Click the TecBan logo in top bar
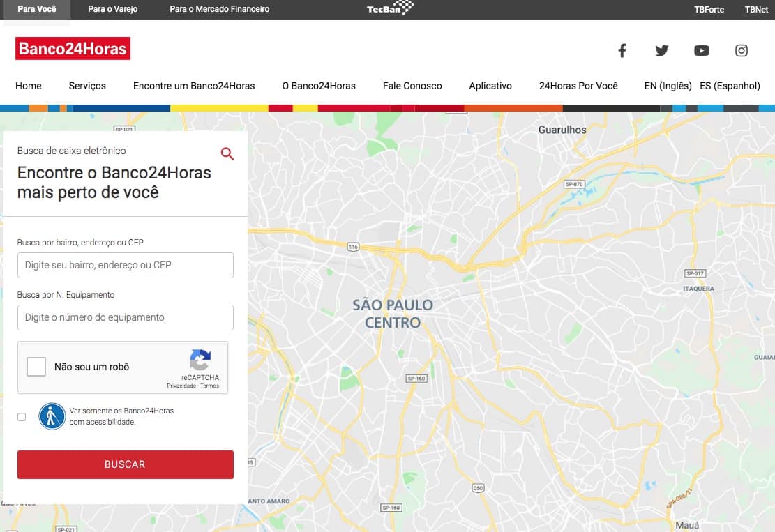 tap(390, 8)
